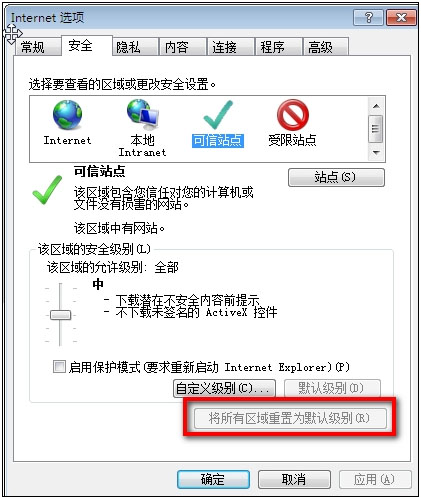The height and width of the screenshot is (499, 421).
Task: Click the help question mark button
Action: 368,17
